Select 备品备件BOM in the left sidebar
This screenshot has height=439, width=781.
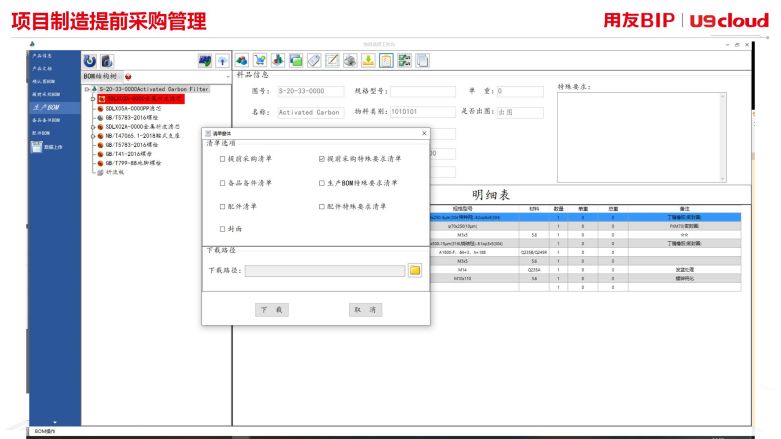point(46,120)
